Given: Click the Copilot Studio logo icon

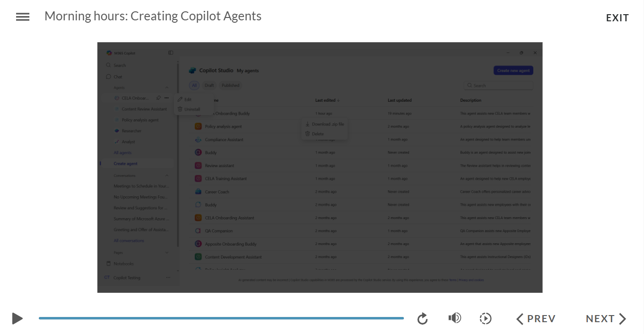Looking at the screenshot, I should (192, 70).
